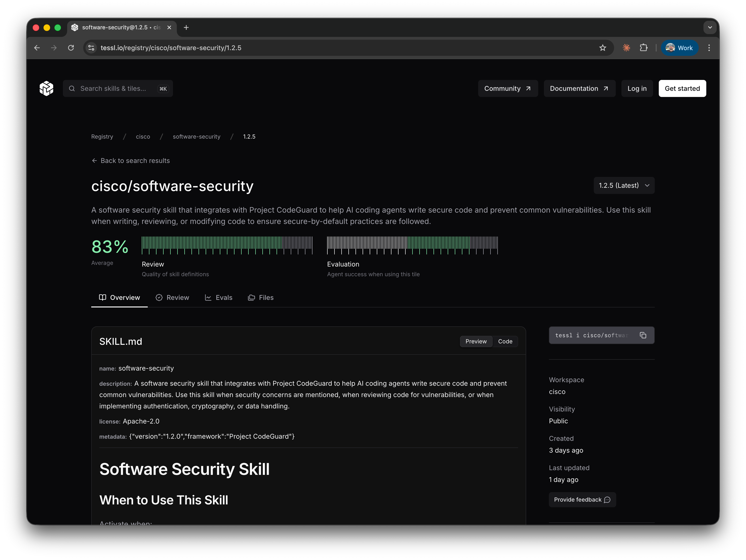Focus the Search skills & tiles field
This screenshot has height=560, width=746.
pyautogui.click(x=113, y=88)
